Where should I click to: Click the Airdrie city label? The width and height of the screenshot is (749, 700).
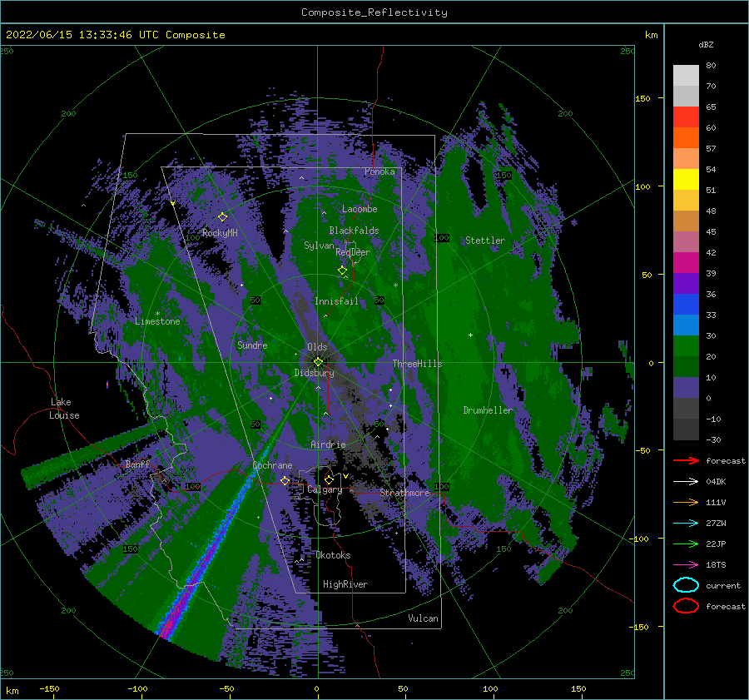point(328,444)
